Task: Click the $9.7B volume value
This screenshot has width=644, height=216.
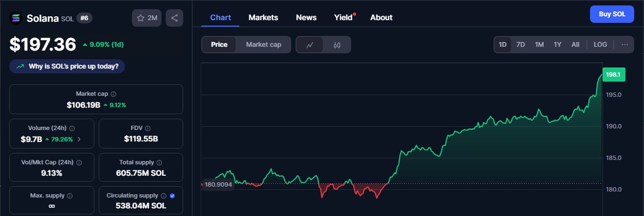Action: [32, 139]
